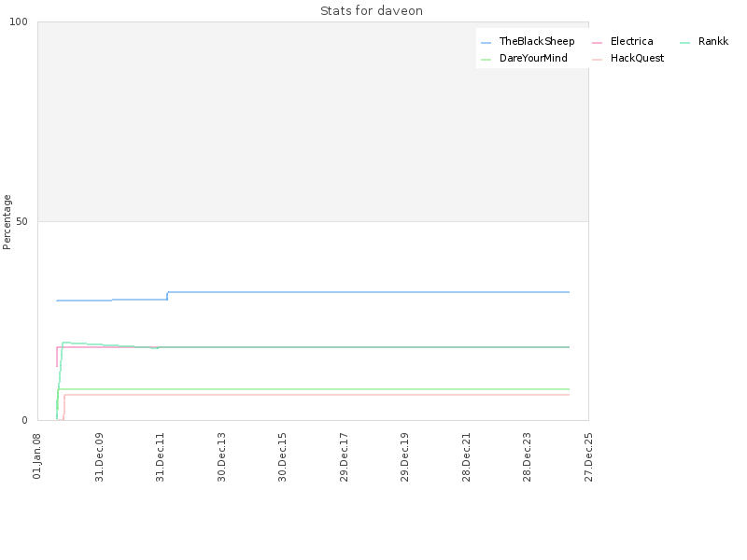Toggle the Electrica series label

(x=631, y=41)
